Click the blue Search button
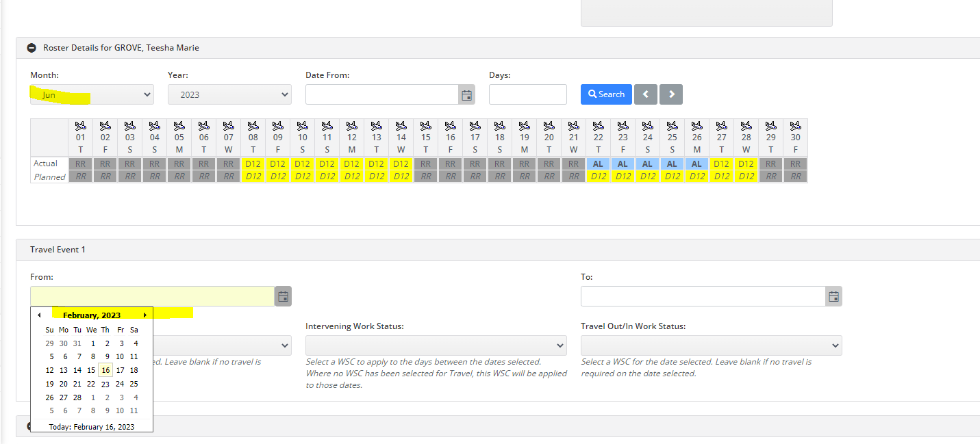 606,94
